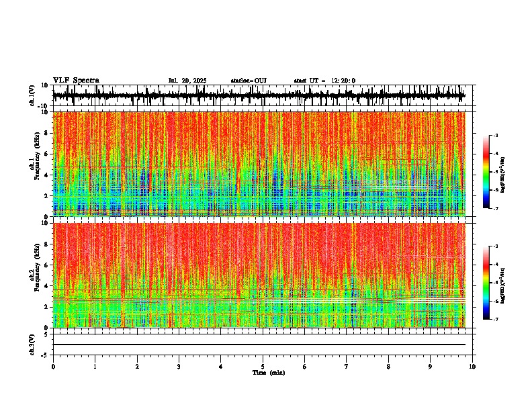
Task: Click time axis tick label "7"
Action: point(347,367)
